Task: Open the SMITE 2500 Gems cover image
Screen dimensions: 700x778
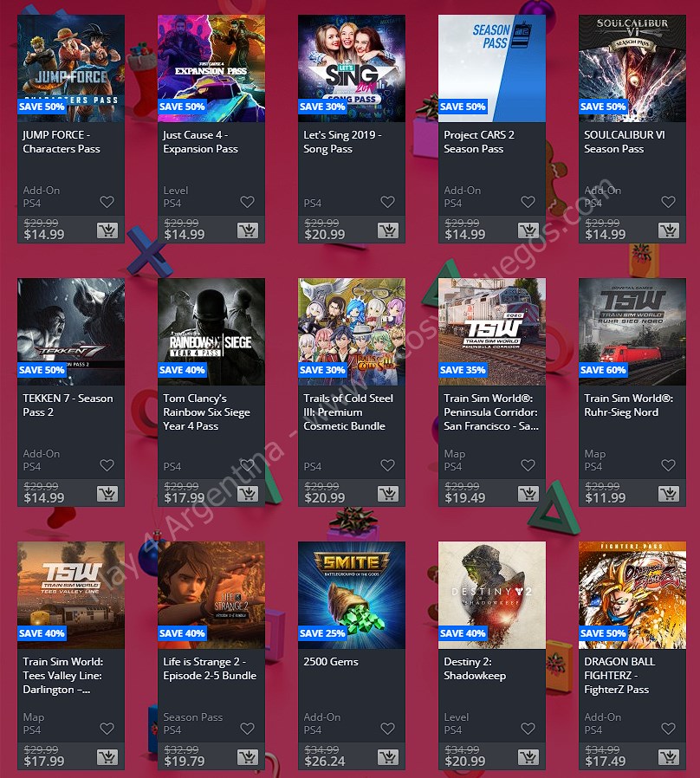Action: pyautogui.click(x=352, y=595)
